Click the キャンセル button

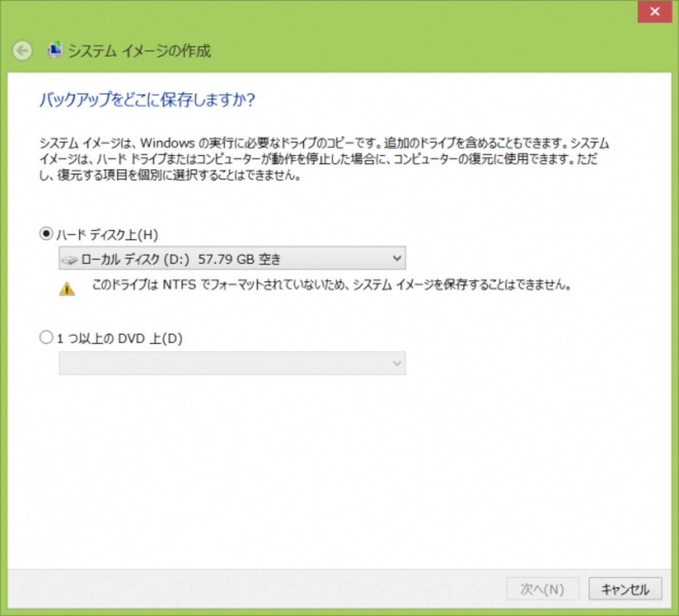click(625, 589)
